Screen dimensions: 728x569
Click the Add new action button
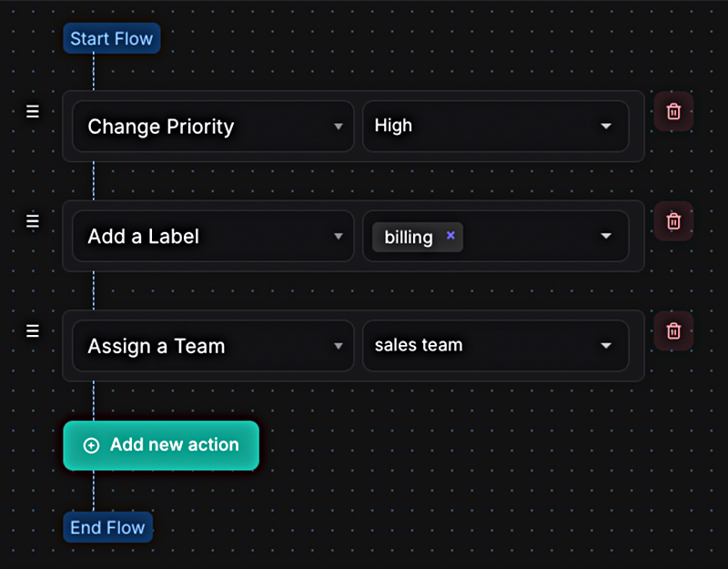[x=161, y=445]
